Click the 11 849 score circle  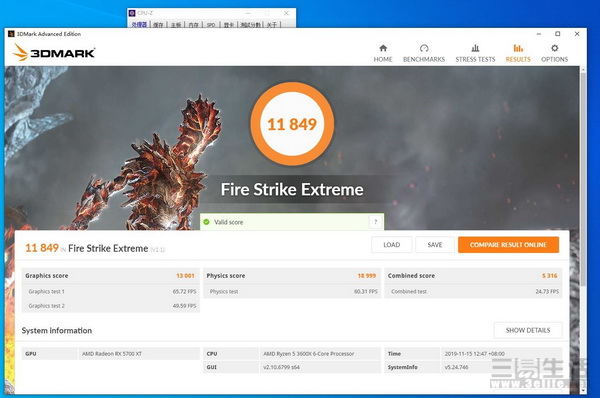(292, 124)
